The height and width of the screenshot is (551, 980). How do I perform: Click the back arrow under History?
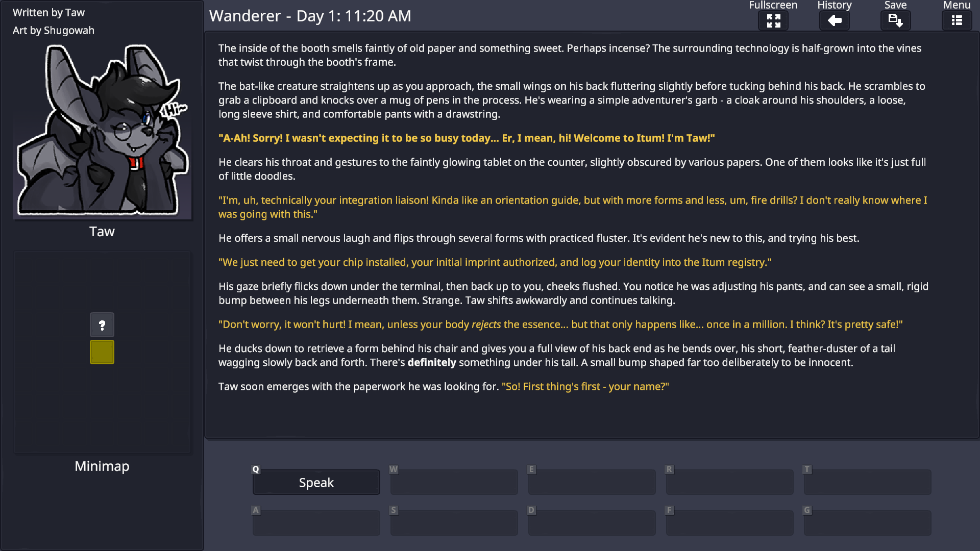point(834,20)
